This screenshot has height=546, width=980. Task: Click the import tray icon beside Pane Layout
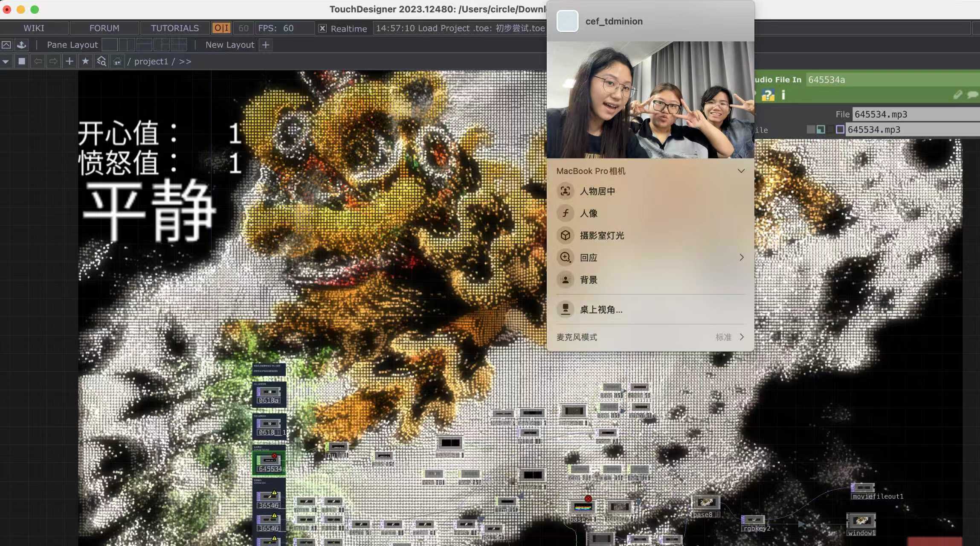21,45
